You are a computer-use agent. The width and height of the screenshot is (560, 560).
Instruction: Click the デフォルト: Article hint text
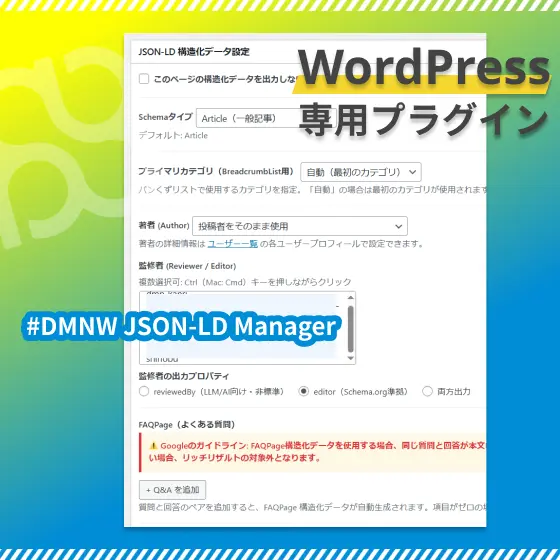tap(173, 135)
